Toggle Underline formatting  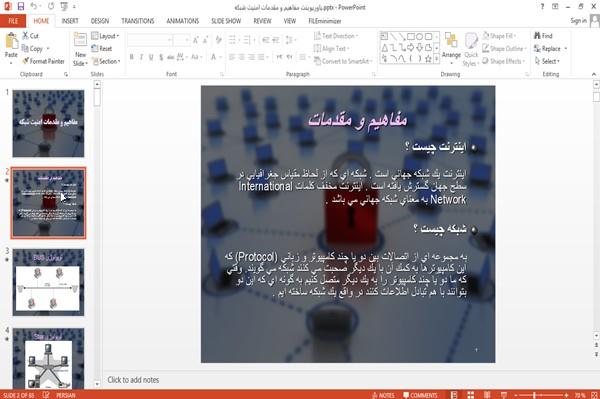[151, 57]
